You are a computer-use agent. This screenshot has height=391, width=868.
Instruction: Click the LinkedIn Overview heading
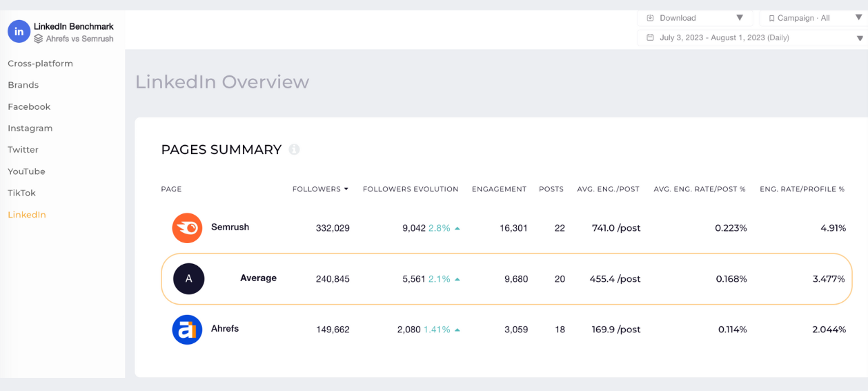(222, 82)
